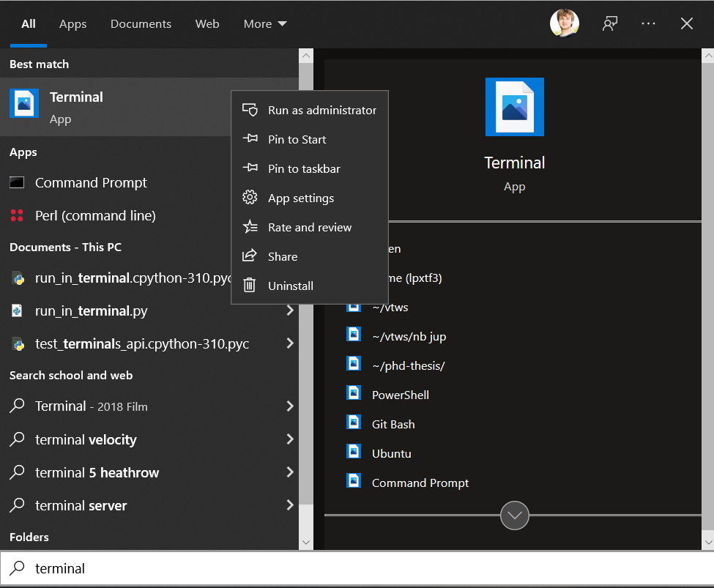Click the search icon beside Terminal 2018 Film
This screenshot has width=714, height=588.
pyautogui.click(x=17, y=406)
